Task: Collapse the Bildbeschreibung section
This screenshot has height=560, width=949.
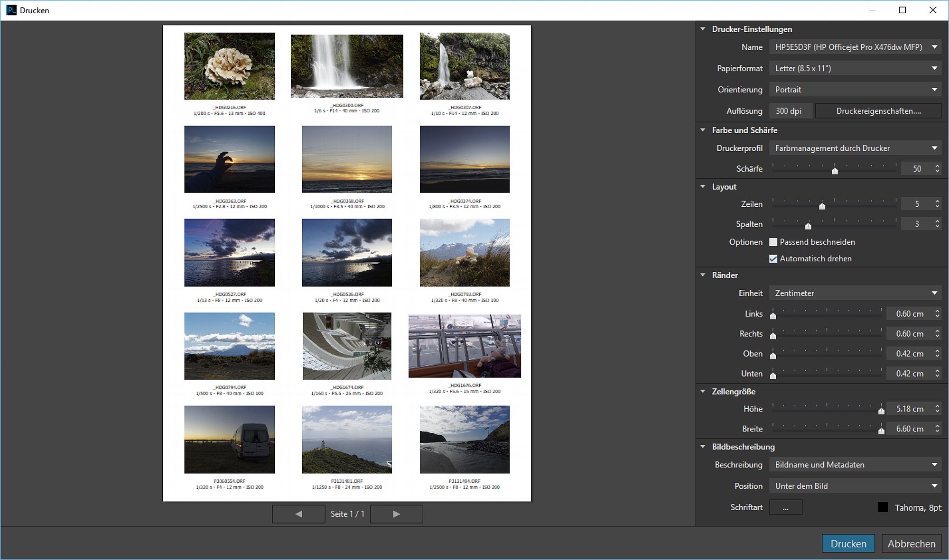Action: tap(703, 447)
